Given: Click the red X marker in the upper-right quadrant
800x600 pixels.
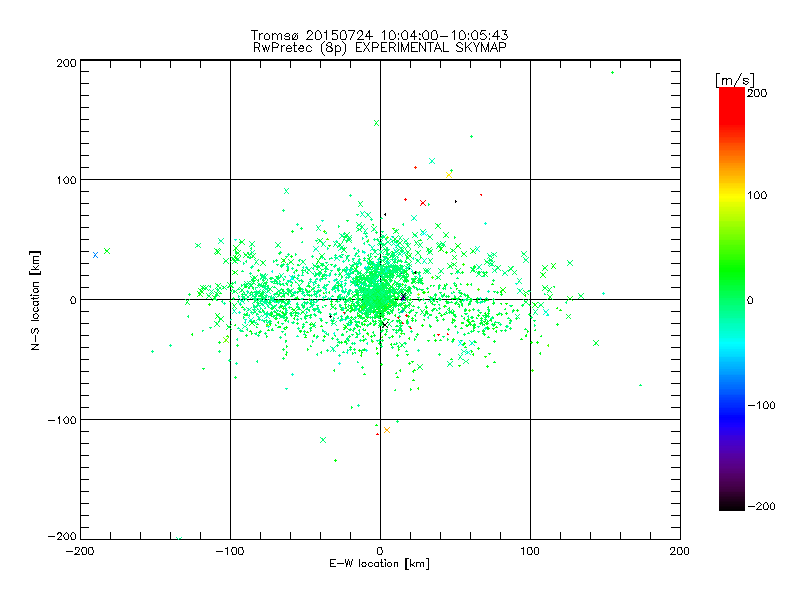Looking at the screenshot, I should point(422,203).
